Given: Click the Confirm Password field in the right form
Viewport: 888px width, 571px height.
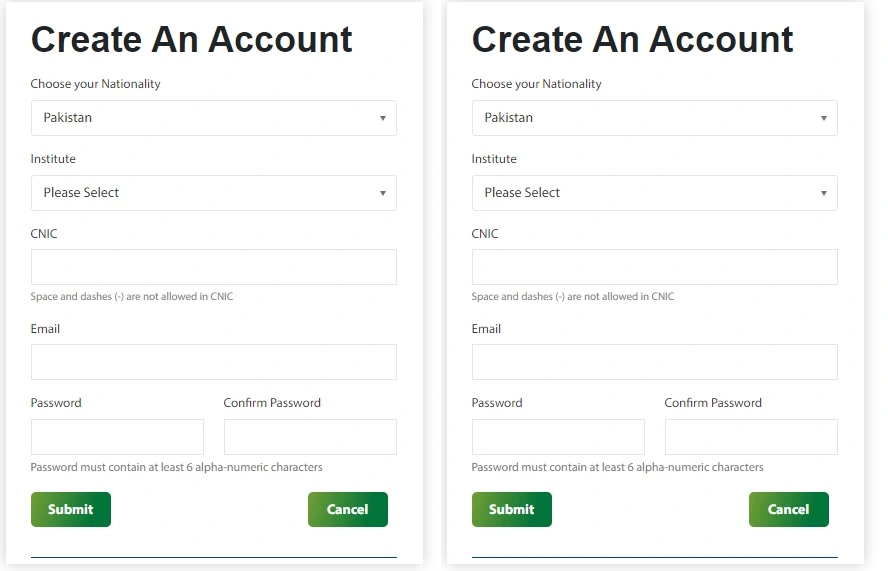Looking at the screenshot, I should [x=751, y=437].
